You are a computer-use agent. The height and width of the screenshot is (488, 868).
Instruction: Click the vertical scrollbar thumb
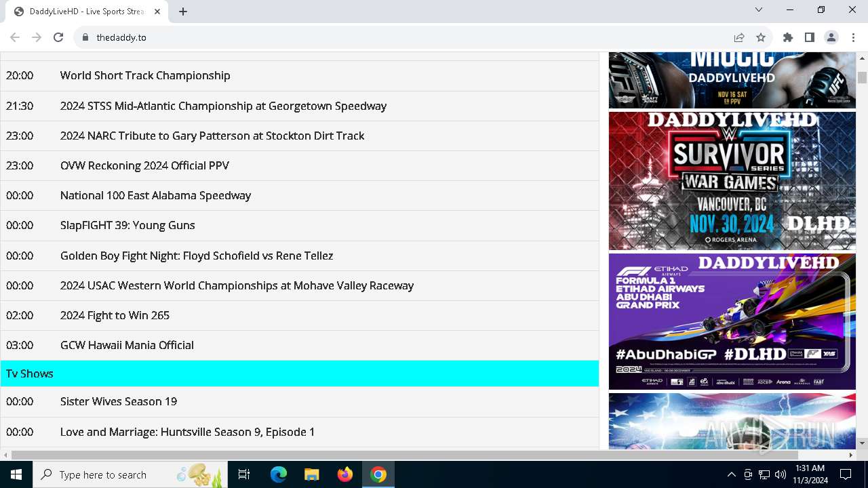[862, 77]
